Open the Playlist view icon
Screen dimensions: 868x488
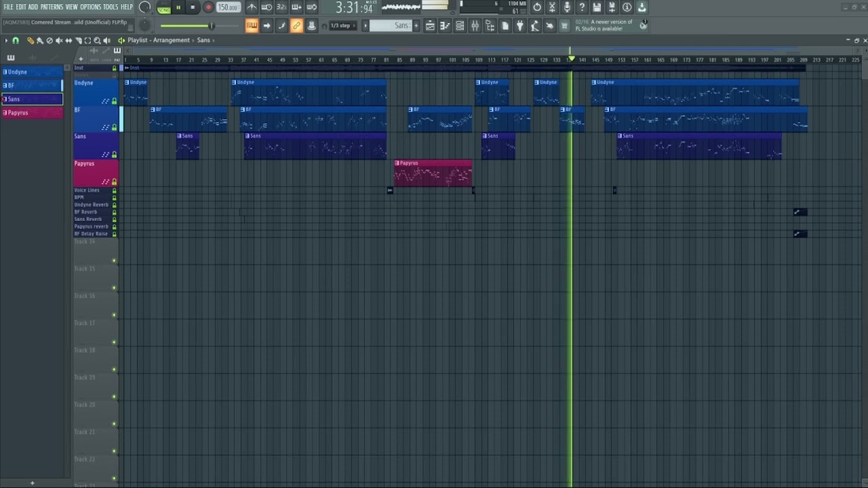point(430,26)
